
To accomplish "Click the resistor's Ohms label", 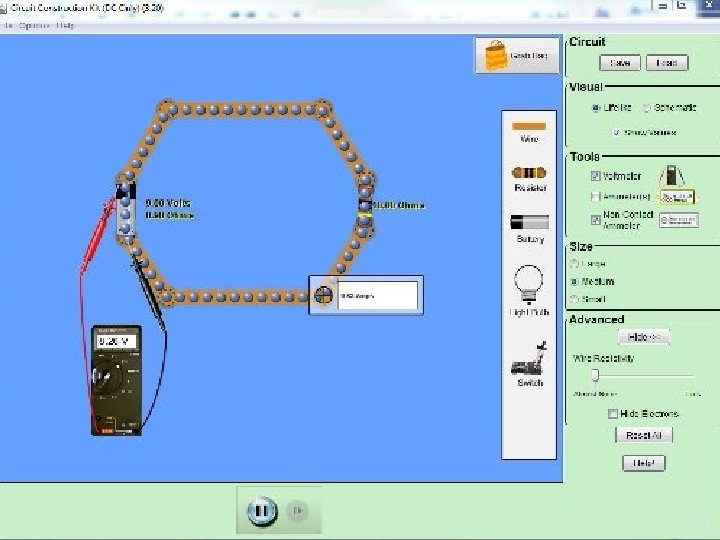I will (x=399, y=205).
